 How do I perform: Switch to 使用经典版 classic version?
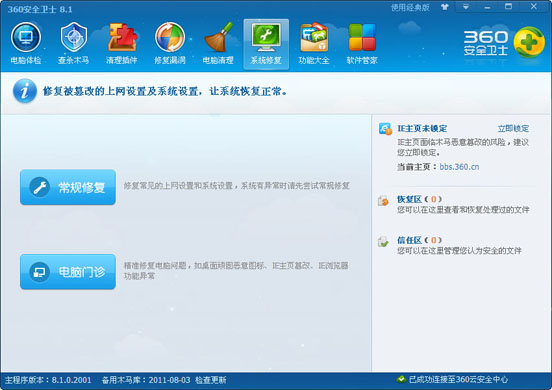[x=410, y=7]
